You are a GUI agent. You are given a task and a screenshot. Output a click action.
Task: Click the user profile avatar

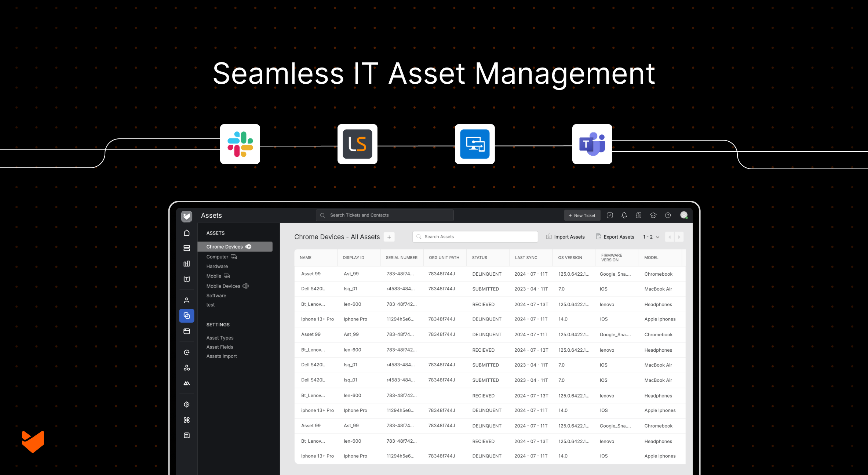684,215
